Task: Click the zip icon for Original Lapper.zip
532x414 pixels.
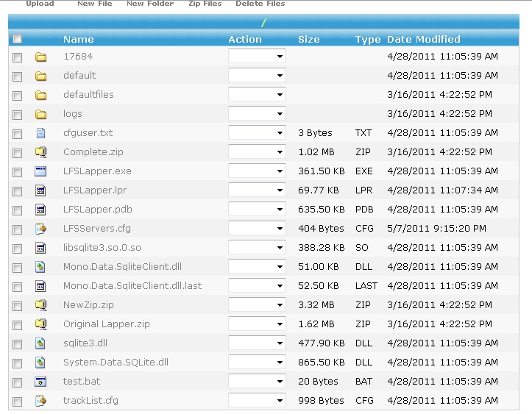Action: [x=40, y=324]
